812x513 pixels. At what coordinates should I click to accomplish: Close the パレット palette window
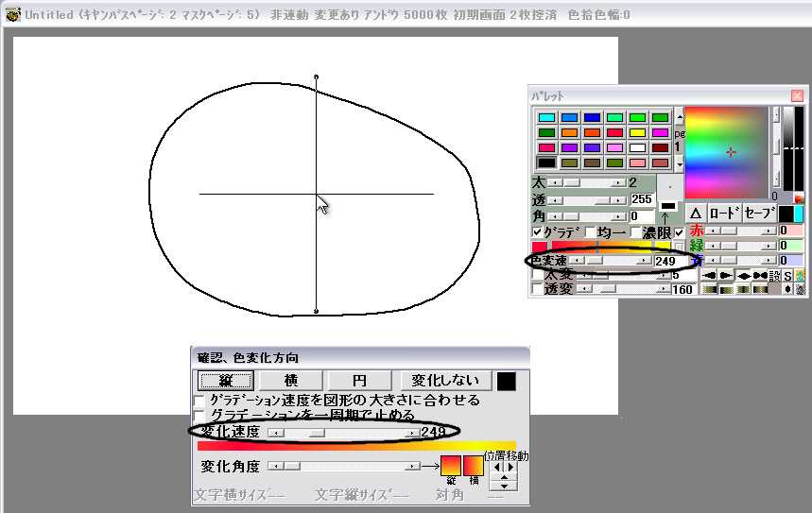[x=797, y=95]
